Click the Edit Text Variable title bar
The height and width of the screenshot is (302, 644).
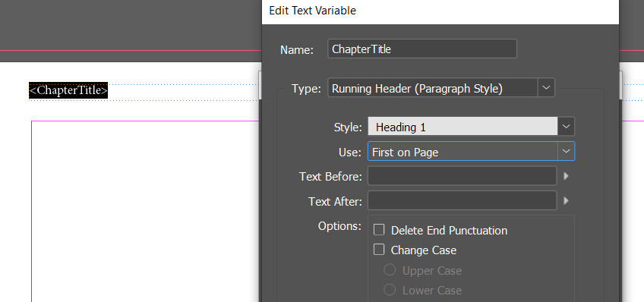440,11
